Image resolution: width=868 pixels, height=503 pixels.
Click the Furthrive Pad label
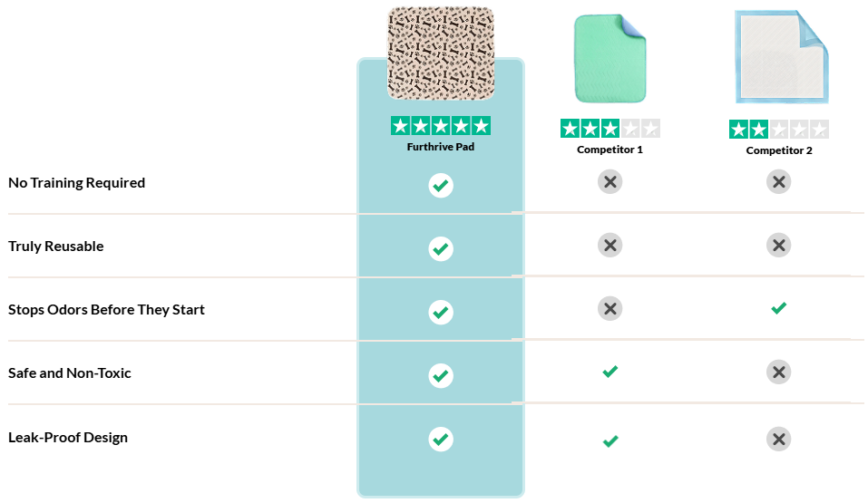(441, 147)
